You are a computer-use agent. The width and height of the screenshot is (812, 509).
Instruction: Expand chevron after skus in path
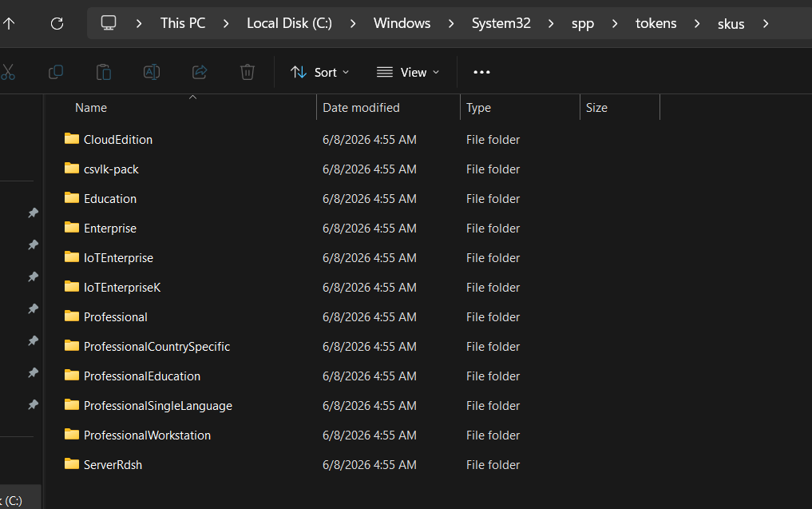click(x=766, y=23)
